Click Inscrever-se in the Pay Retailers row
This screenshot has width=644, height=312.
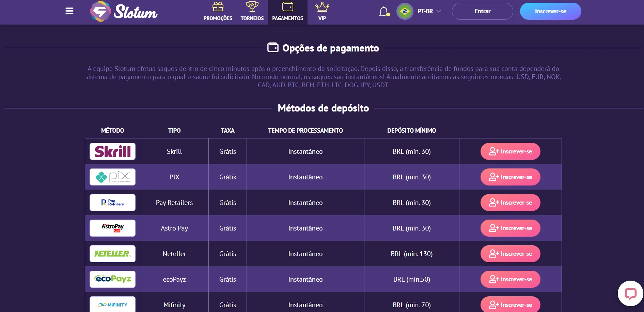tap(510, 203)
